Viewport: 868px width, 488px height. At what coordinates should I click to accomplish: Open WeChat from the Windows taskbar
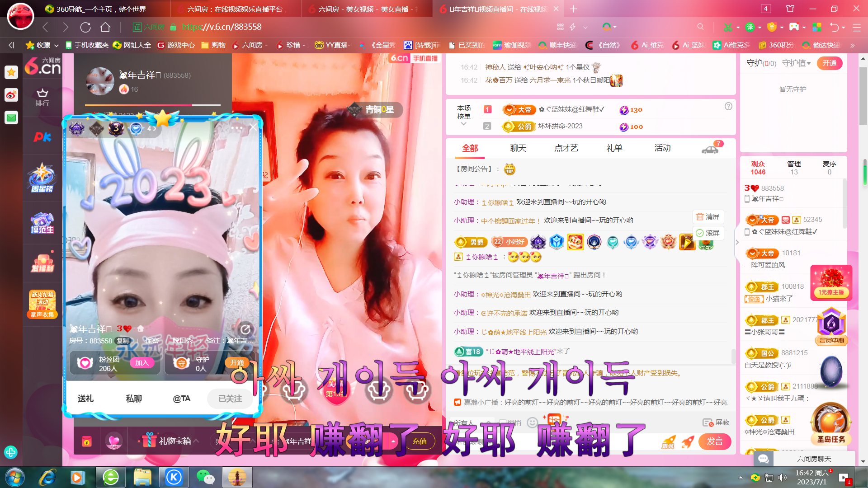pos(205,477)
